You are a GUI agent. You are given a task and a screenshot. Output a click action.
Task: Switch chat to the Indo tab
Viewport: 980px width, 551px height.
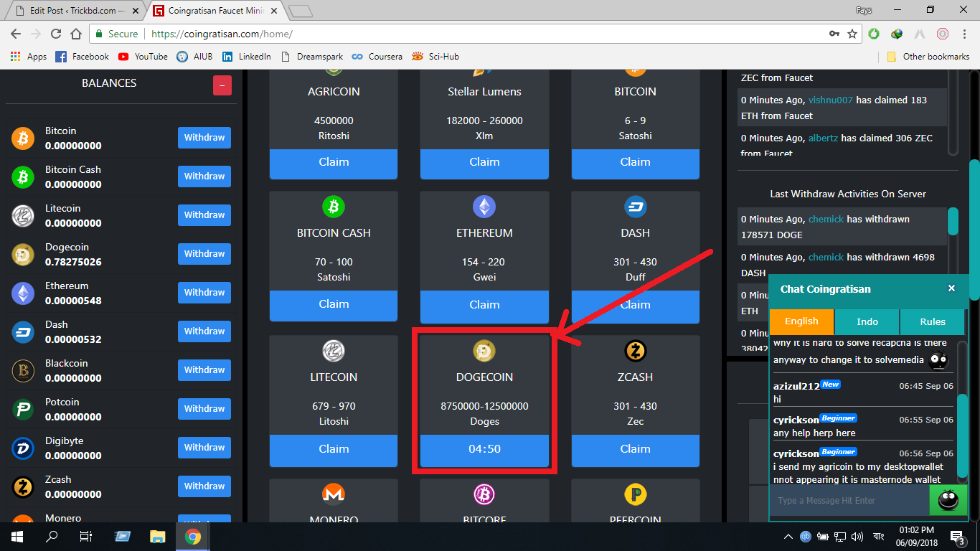click(867, 321)
